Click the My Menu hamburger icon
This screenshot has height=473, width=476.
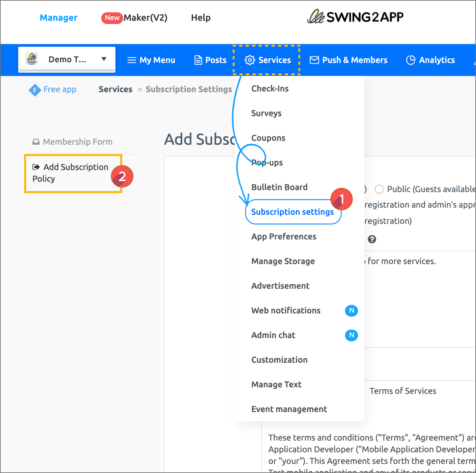132,60
